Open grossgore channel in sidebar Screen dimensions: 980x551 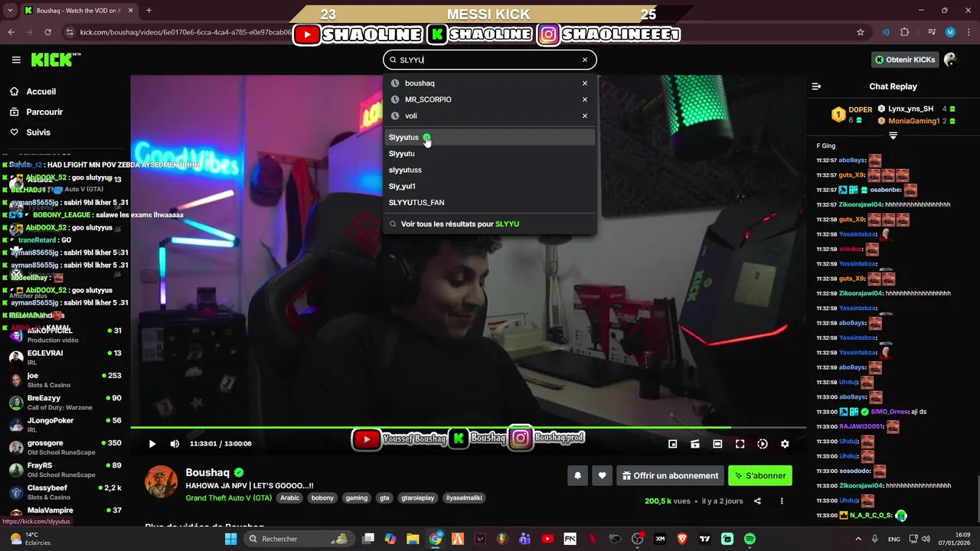pos(65,448)
